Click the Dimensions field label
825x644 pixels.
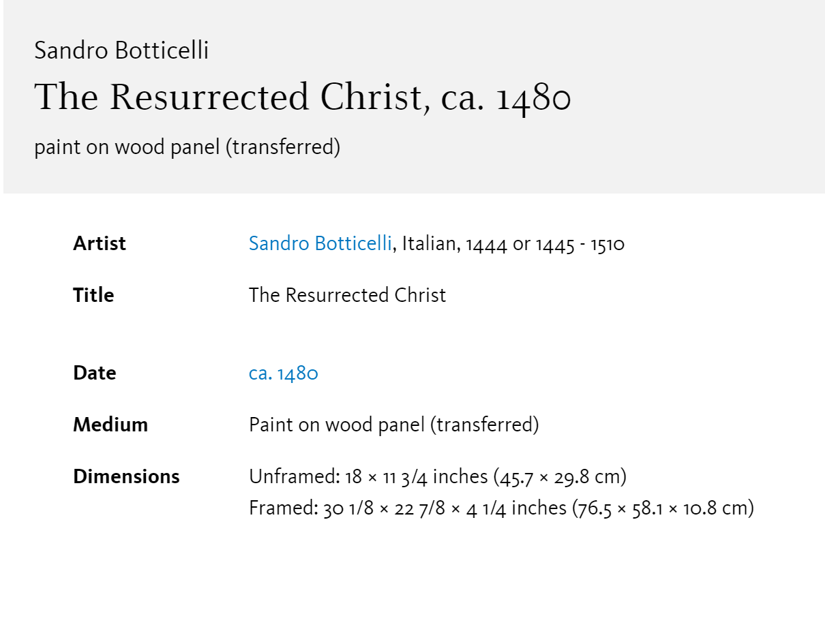(x=126, y=476)
